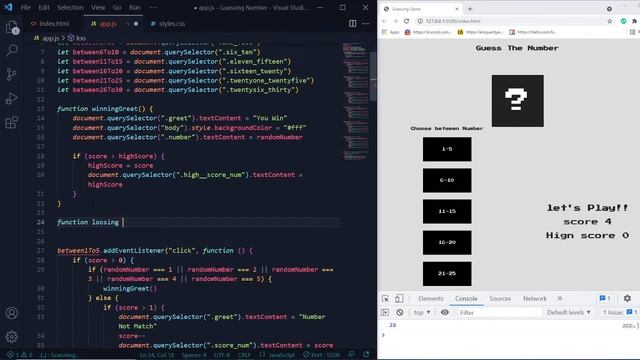Click Ln 24, Col 18 in status bar

coord(157,355)
